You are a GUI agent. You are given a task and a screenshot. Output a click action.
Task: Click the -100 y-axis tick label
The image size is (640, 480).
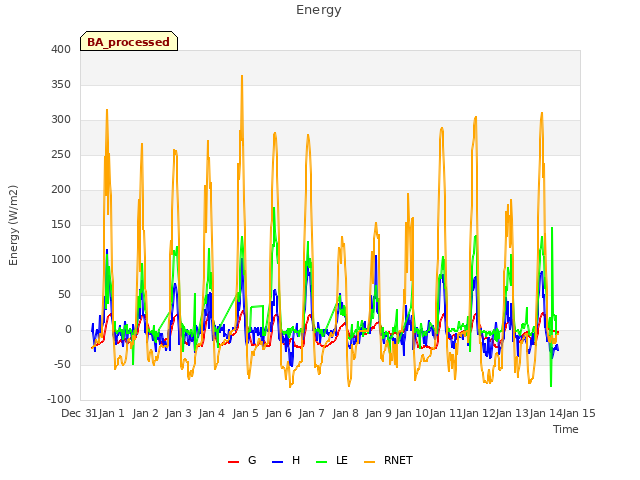[59, 400]
